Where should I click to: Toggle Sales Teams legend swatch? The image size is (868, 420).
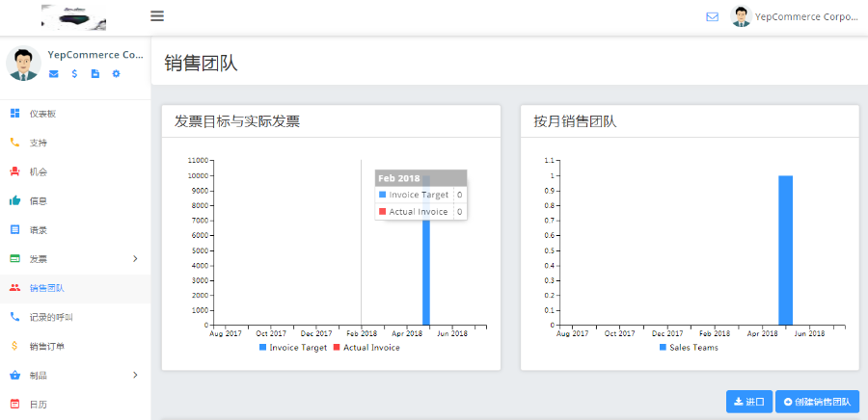pos(664,348)
